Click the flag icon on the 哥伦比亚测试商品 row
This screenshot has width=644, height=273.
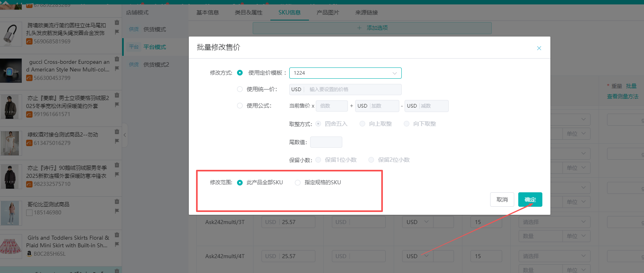click(x=117, y=211)
